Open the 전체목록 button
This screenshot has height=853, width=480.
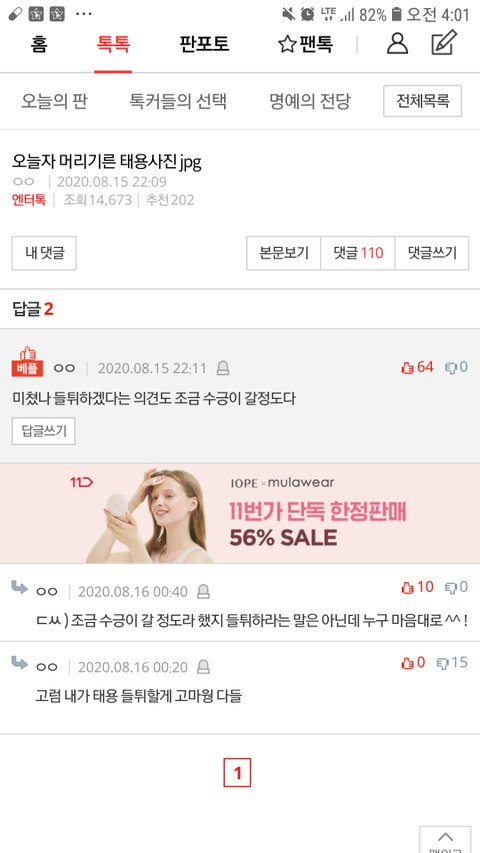(422, 101)
